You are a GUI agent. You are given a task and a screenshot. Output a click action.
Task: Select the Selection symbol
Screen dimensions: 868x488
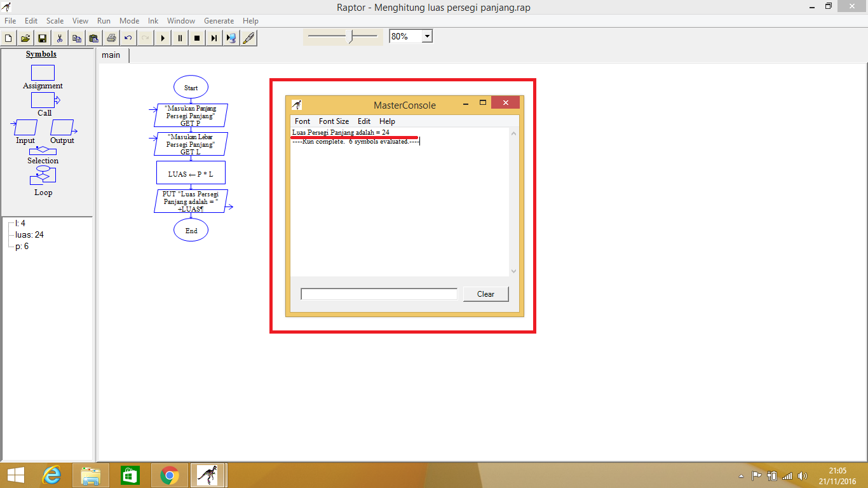43,151
